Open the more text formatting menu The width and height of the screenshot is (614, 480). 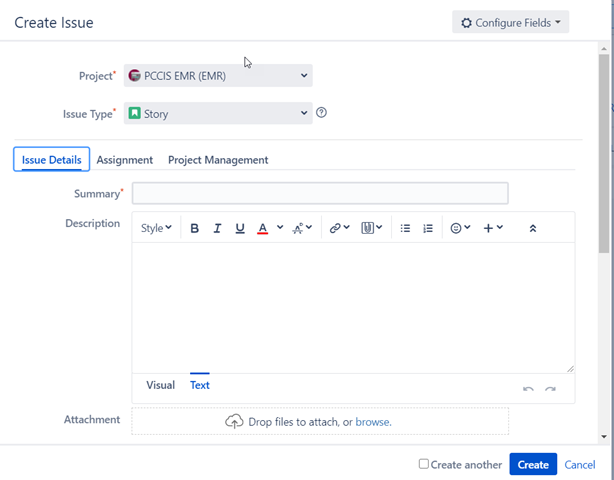tap(302, 228)
